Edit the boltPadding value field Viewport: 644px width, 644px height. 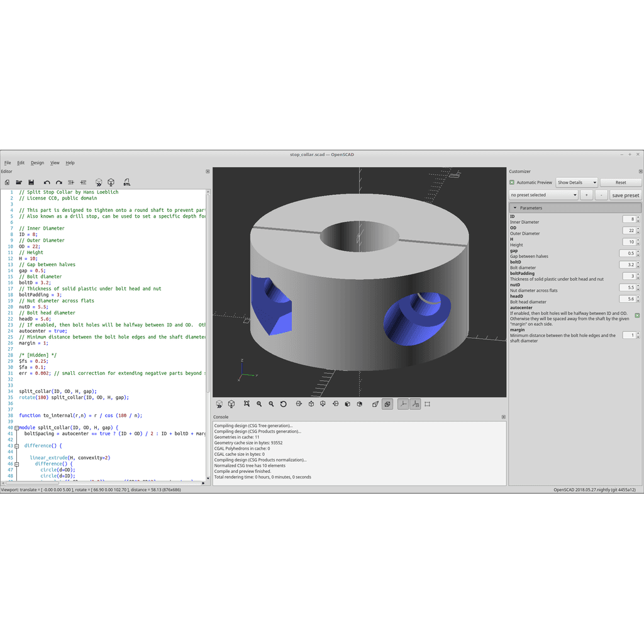click(x=630, y=276)
